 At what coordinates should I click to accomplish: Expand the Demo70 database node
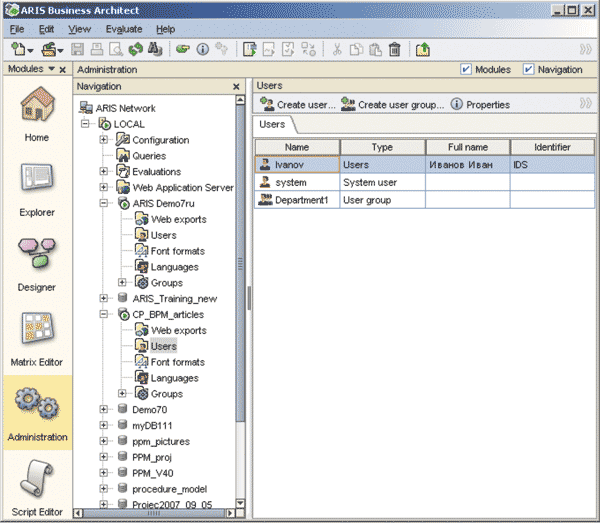(103, 409)
